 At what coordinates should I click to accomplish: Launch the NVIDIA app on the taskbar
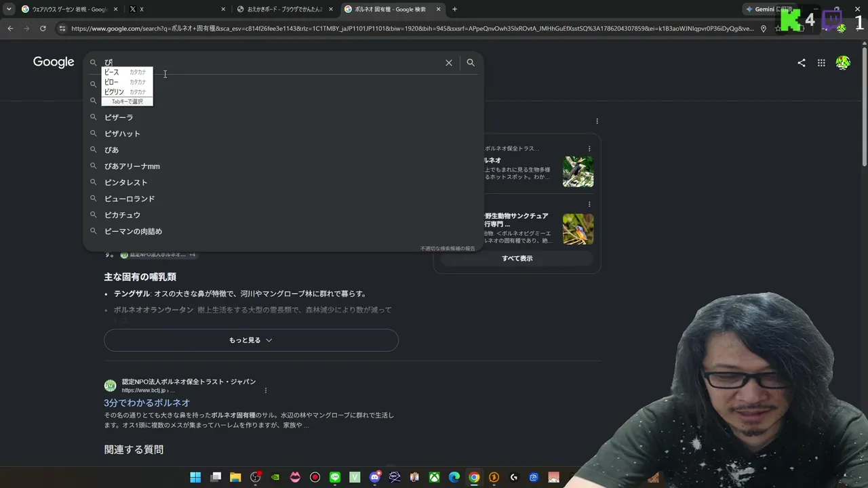[275, 477]
